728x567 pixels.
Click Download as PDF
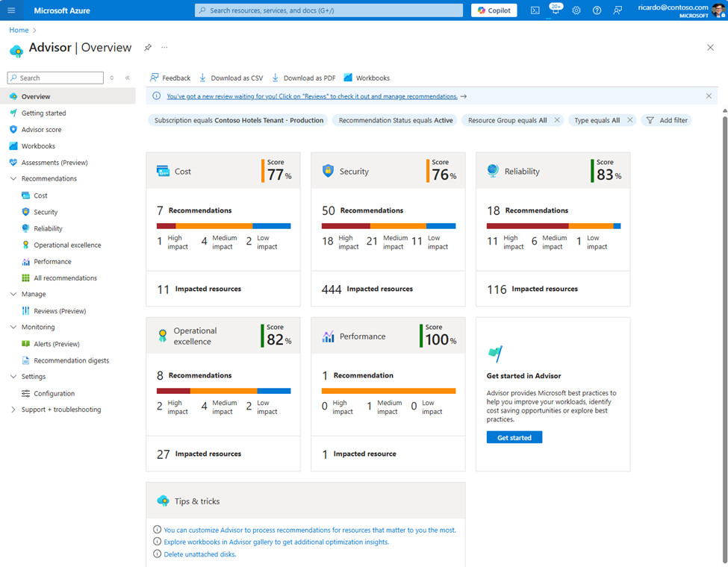[x=304, y=78]
